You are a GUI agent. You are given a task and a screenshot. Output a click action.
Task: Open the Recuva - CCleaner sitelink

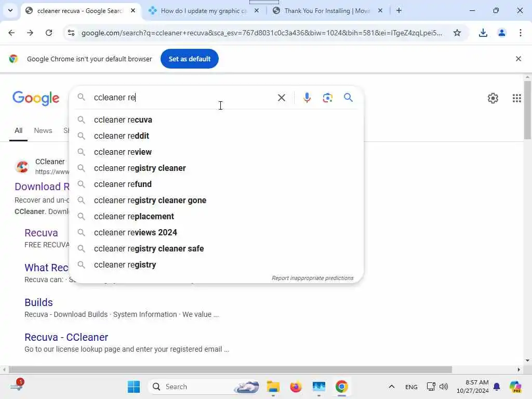point(66,337)
